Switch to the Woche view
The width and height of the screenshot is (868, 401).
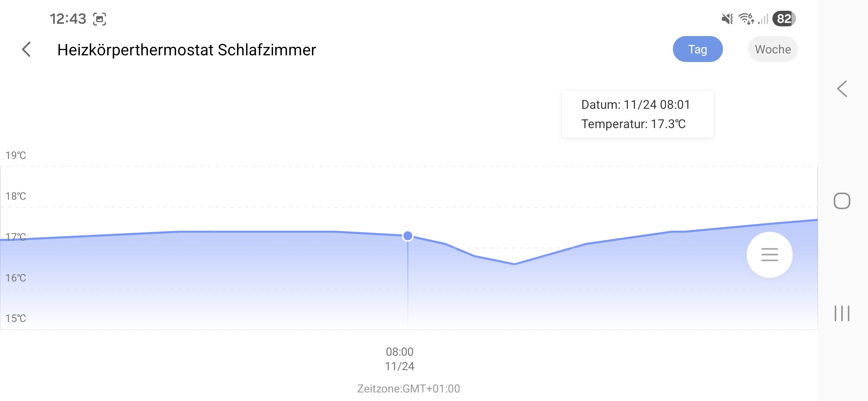click(773, 49)
